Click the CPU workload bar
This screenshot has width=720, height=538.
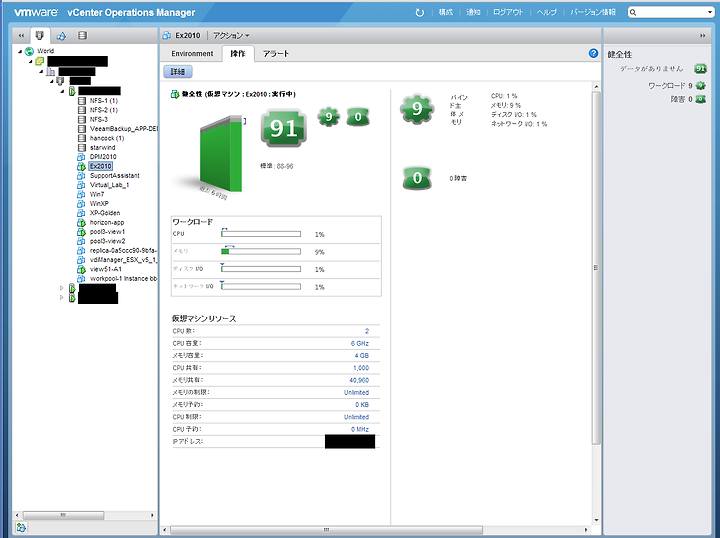[x=261, y=234]
